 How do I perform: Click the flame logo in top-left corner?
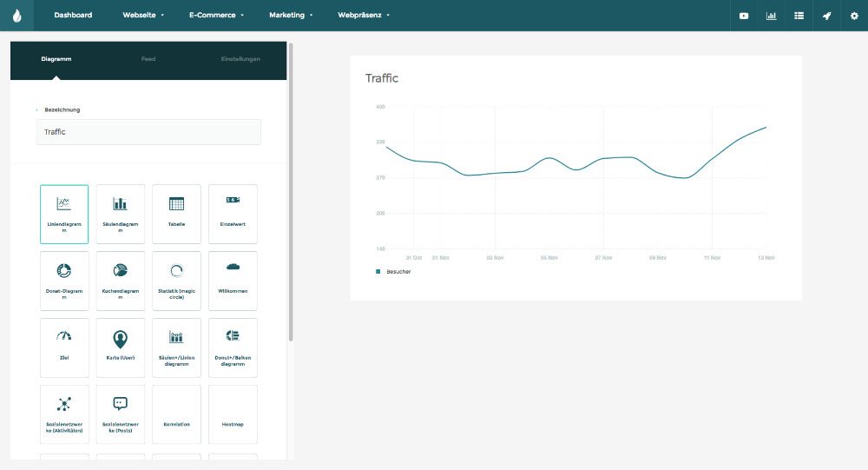(16, 16)
